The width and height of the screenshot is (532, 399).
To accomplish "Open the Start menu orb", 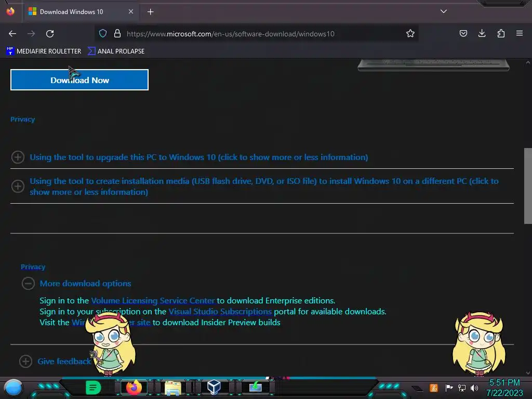I will click(14, 388).
